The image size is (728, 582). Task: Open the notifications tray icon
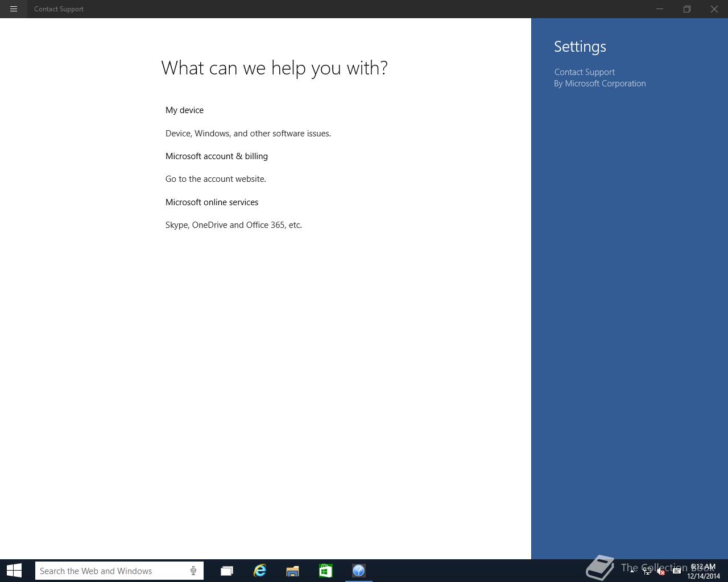(x=676, y=571)
